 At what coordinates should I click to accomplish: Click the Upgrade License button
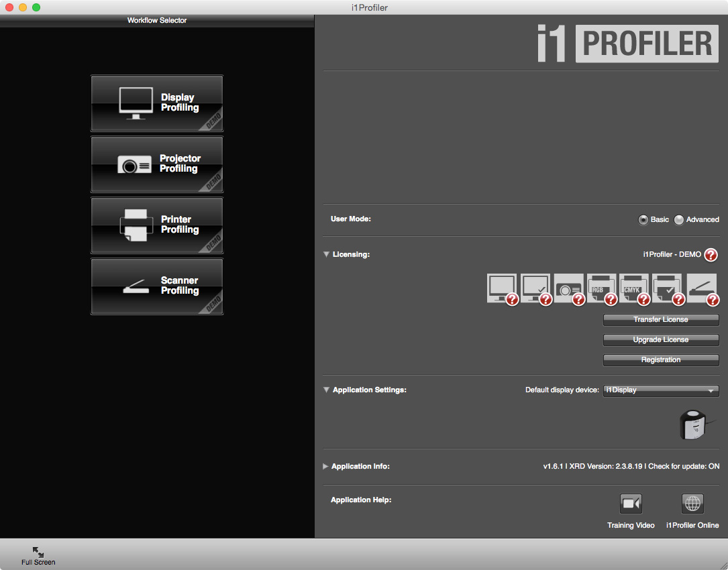tap(661, 340)
